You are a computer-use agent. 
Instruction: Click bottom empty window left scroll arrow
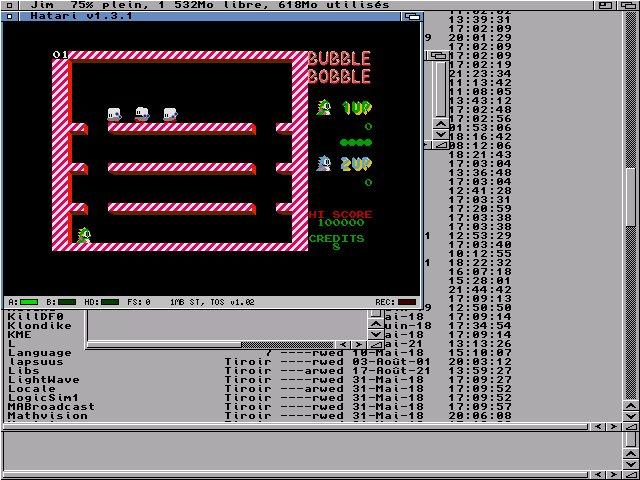point(598,475)
